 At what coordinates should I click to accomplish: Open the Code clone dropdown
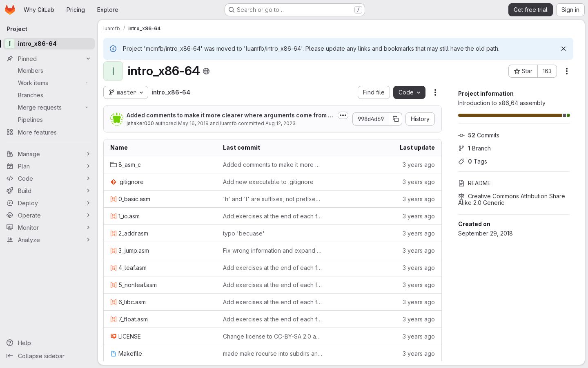[x=409, y=92]
